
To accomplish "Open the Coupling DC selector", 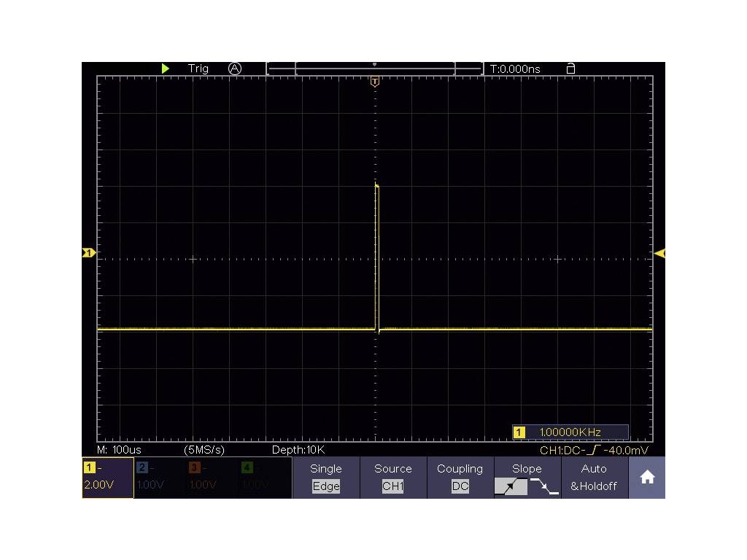I will 460,478.
